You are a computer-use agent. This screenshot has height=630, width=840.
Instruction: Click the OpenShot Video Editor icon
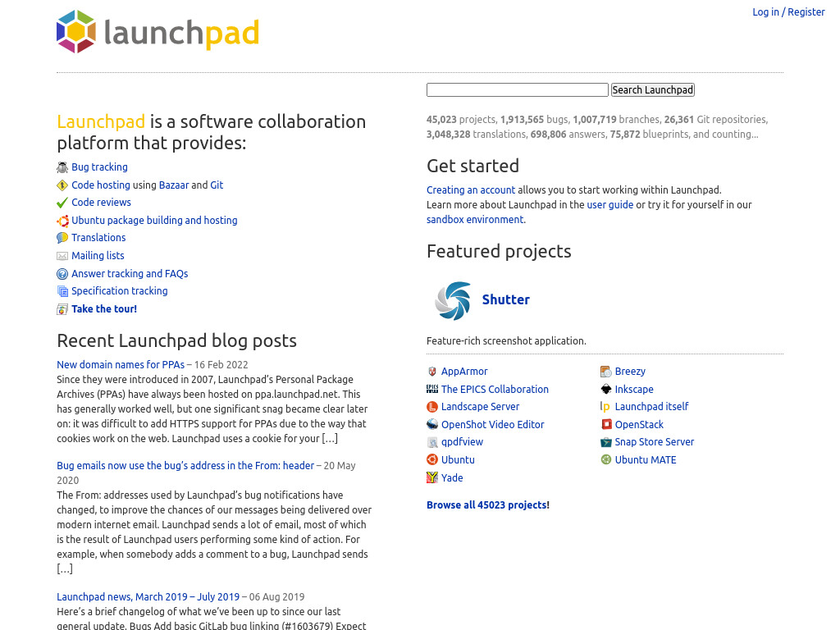click(x=431, y=425)
